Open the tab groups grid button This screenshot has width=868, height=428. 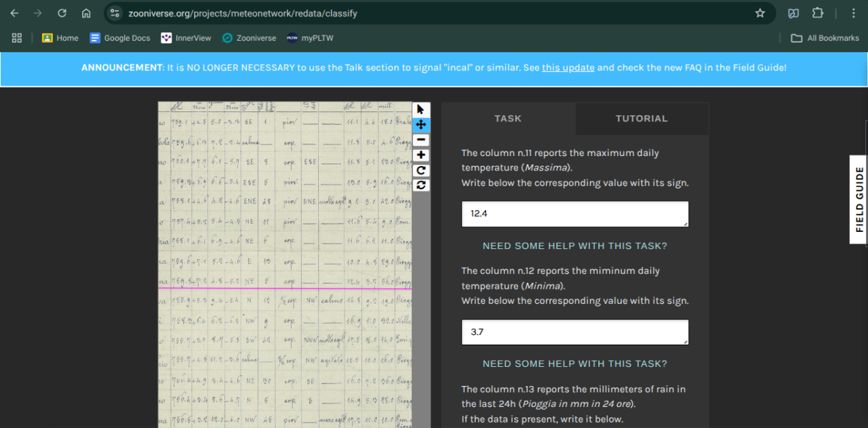point(17,38)
